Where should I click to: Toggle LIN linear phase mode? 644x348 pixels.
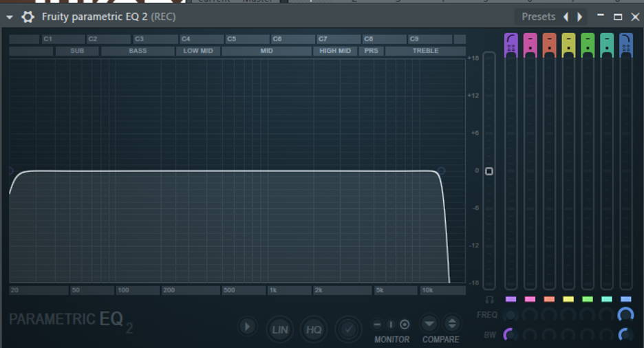[x=280, y=329]
